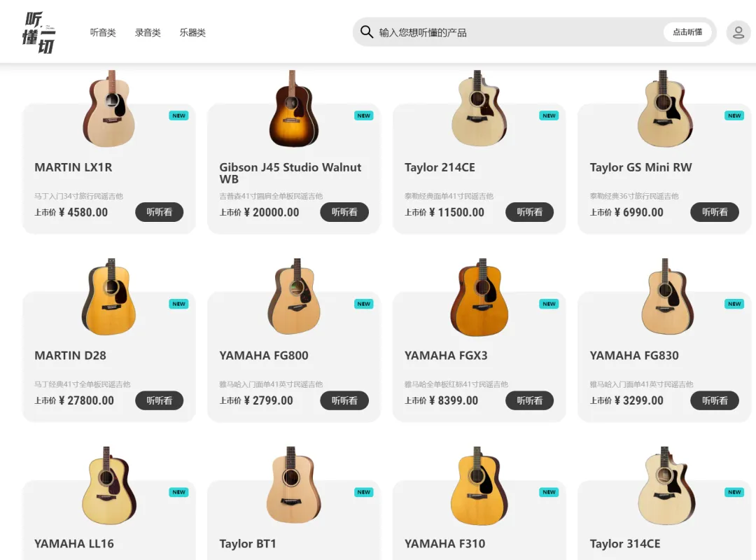Screen dimensions: 756x560
Task: Click the 点击听懂 search button
Action: tap(687, 31)
